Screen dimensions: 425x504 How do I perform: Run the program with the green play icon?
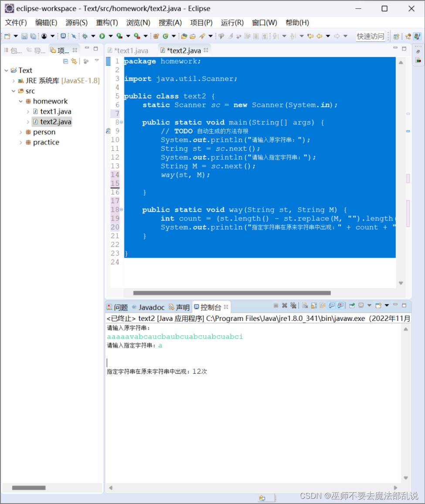point(102,36)
